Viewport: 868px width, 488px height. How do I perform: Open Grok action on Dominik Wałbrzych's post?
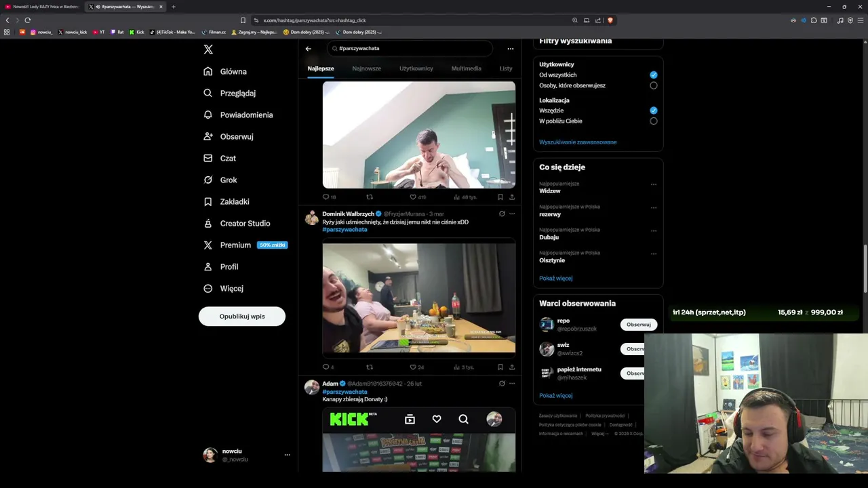502,213
